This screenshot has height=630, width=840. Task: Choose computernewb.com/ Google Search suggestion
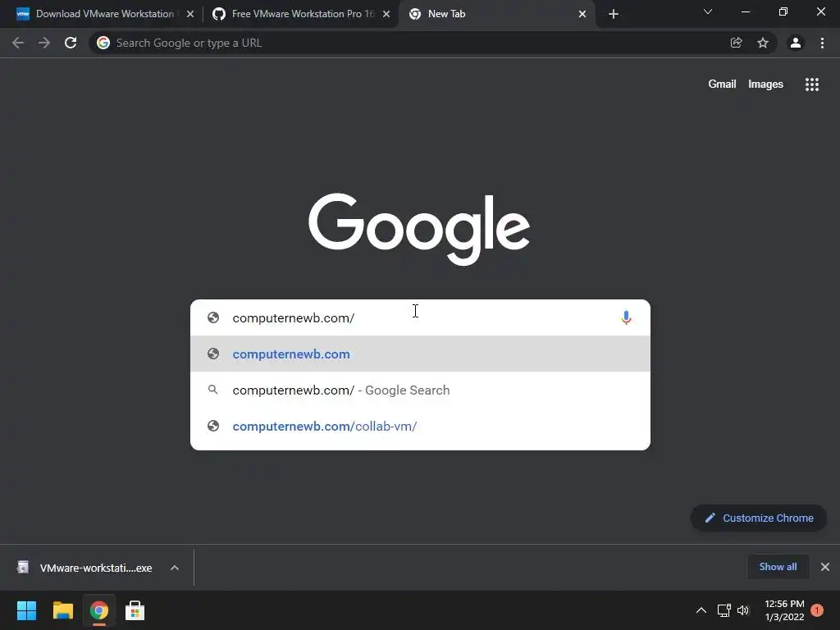420,390
